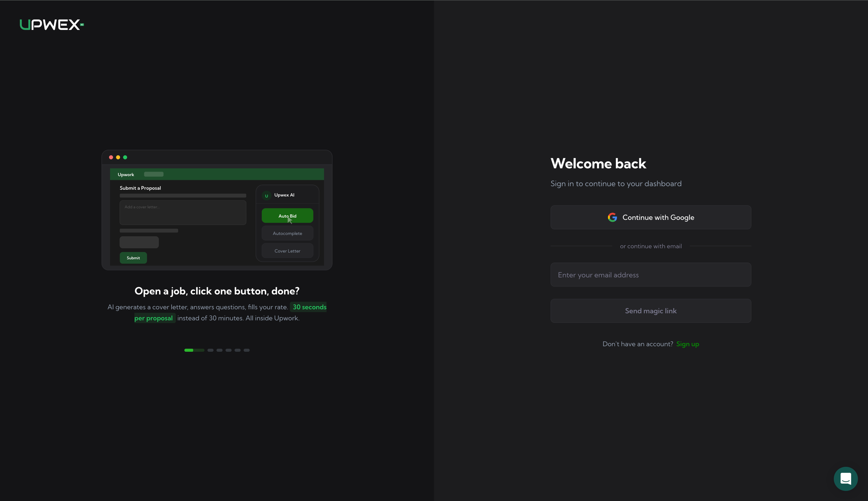The width and height of the screenshot is (868, 501).
Task: Click the Upwork label in preview header
Action: tap(126, 174)
